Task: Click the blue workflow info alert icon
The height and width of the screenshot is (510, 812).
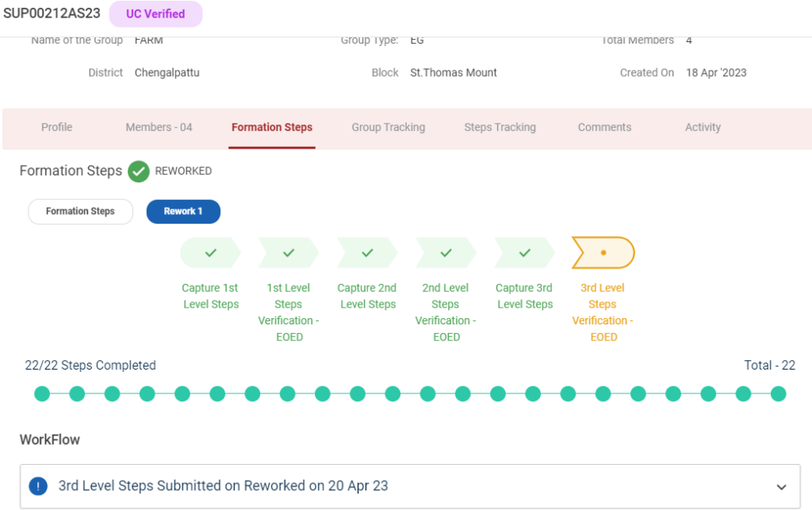Action: (x=38, y=486)
